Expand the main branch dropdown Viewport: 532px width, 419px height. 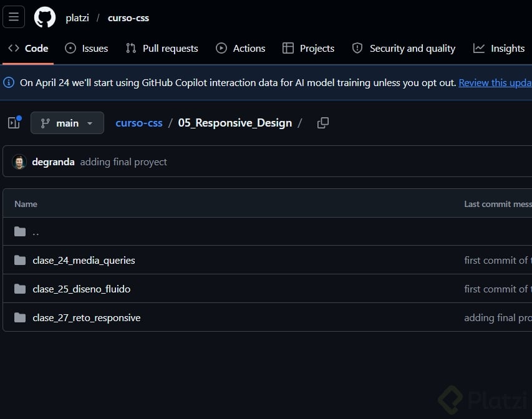point(67,123)
